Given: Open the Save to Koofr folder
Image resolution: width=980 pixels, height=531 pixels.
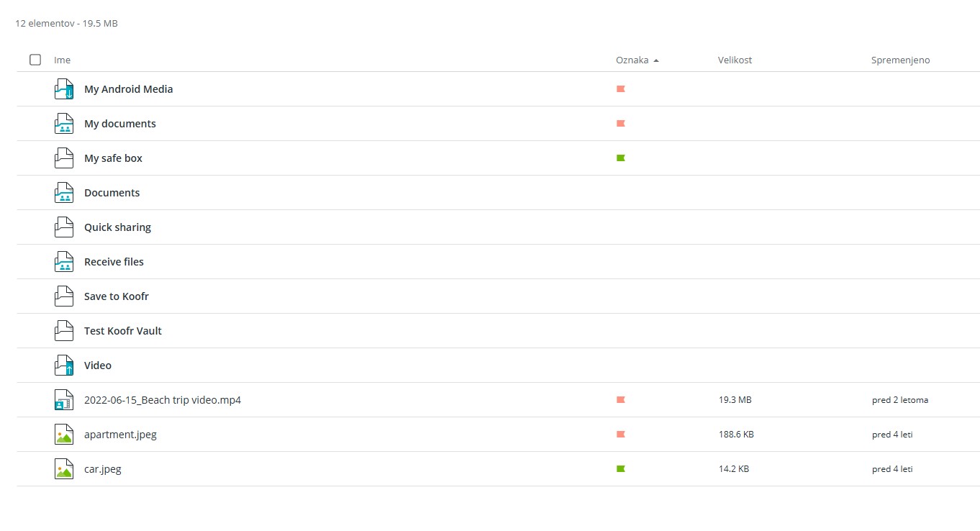Looking at the screenshot, I should (x=117, y=296).
